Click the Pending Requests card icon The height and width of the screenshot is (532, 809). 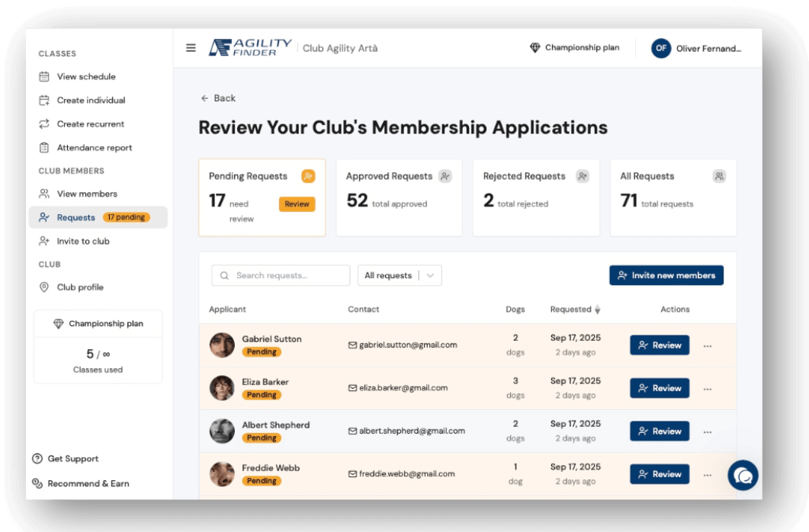[308, 176]
